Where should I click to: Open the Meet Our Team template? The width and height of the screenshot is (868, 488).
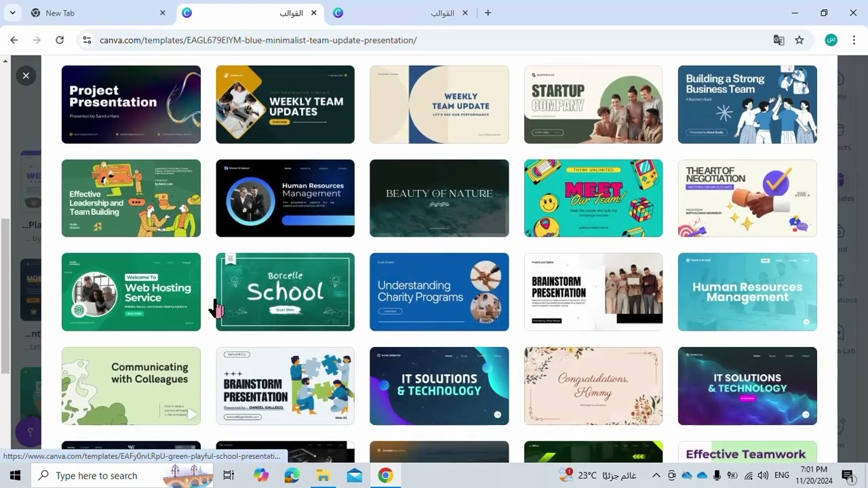point(593,198)
